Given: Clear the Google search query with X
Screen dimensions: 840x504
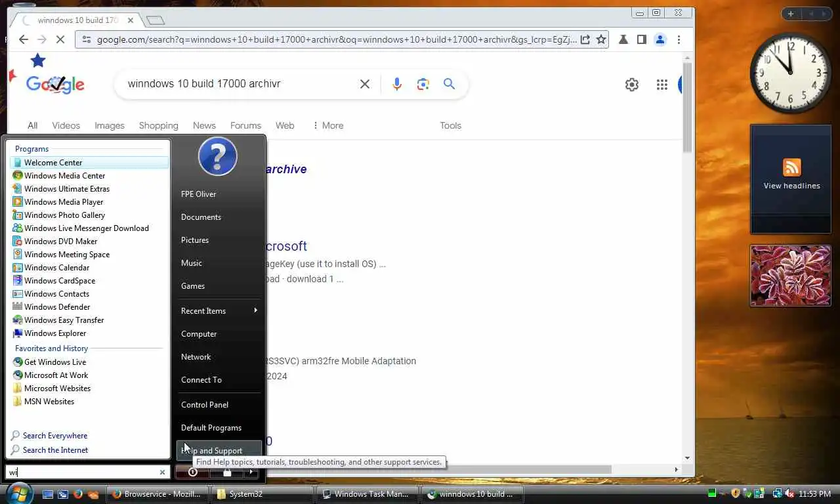Looking at the screenshot, I should (x=365, y=84).
